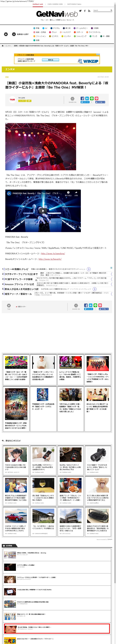Image resolution: width=116 pixels, height=644 pixels.
Task: Open GetNavi web top tab
Action: (38, 4)
